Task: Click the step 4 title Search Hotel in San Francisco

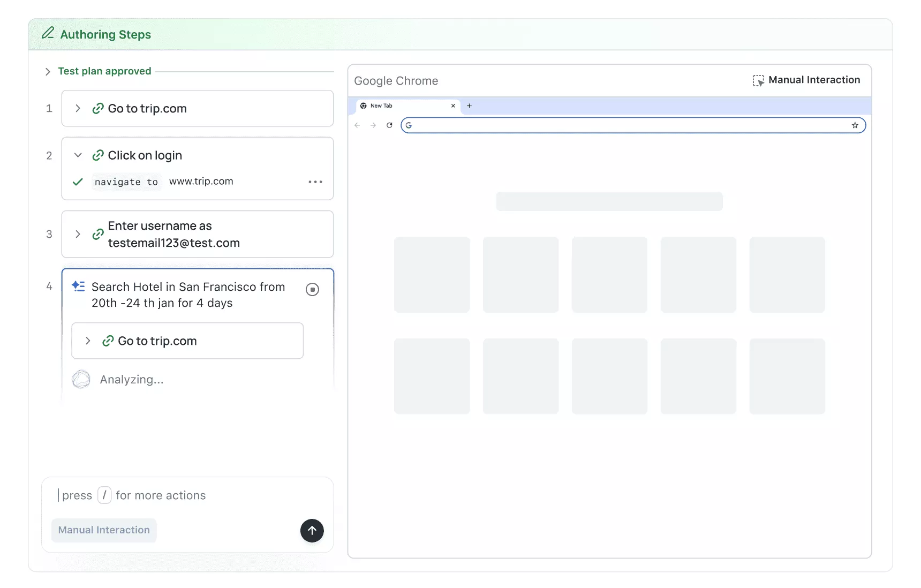Action: [188, 295]
